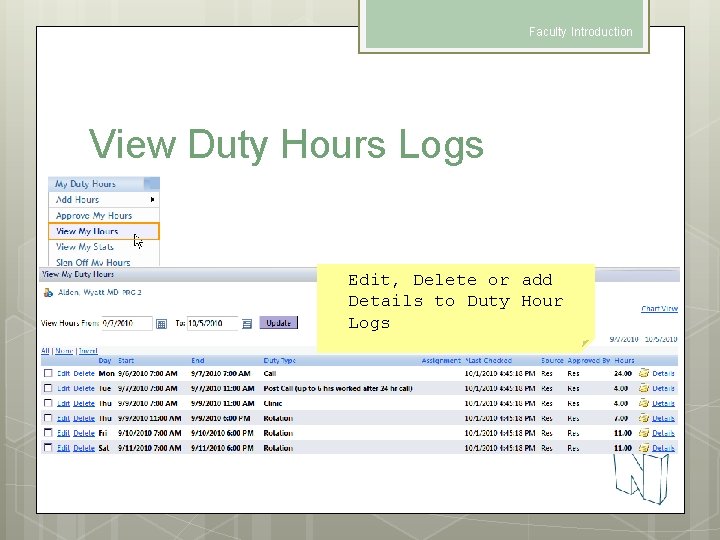
Task: Click the Hours column header
Action: pyautogui.click(x=624, y=361)
